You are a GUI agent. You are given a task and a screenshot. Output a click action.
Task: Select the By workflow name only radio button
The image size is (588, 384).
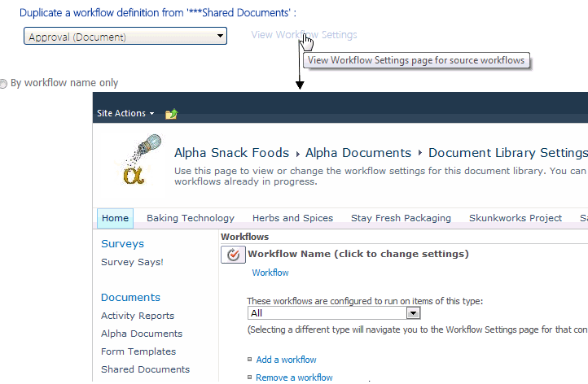(x=3, y=84)
